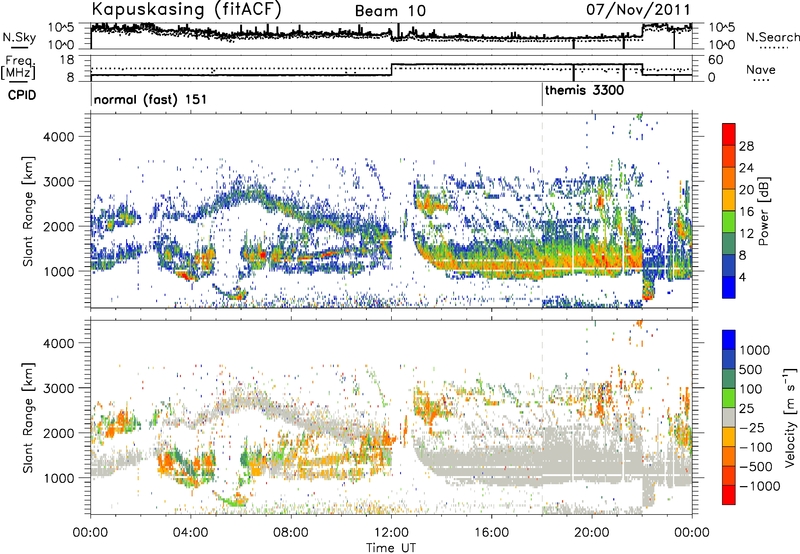Click the 28 tick on the Power scale

[746, 146]
